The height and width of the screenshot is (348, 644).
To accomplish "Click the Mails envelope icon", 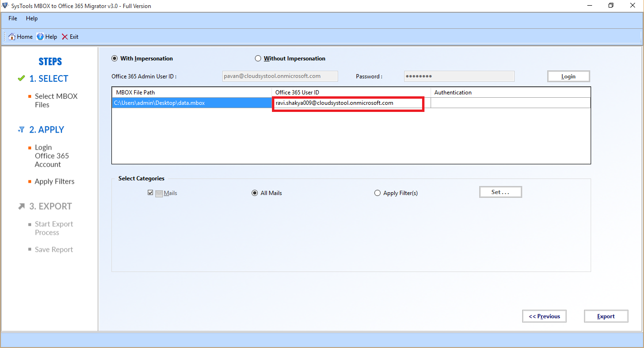I will point(159,193).
